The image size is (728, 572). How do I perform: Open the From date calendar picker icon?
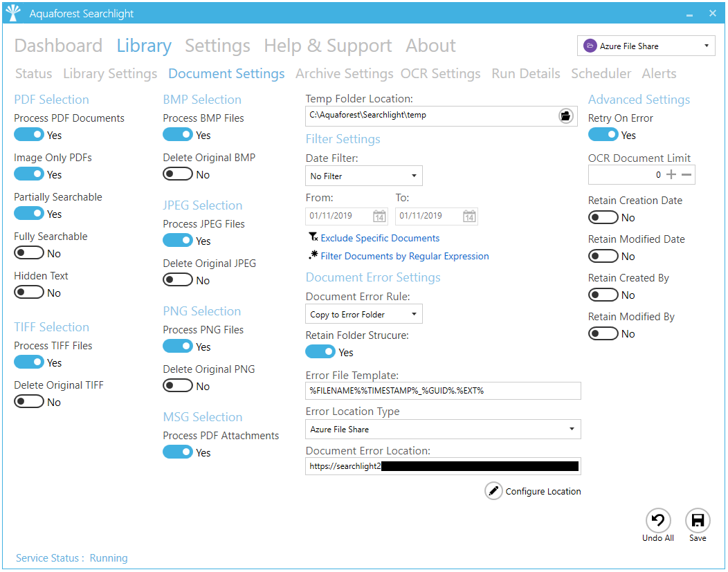(379, 216)
